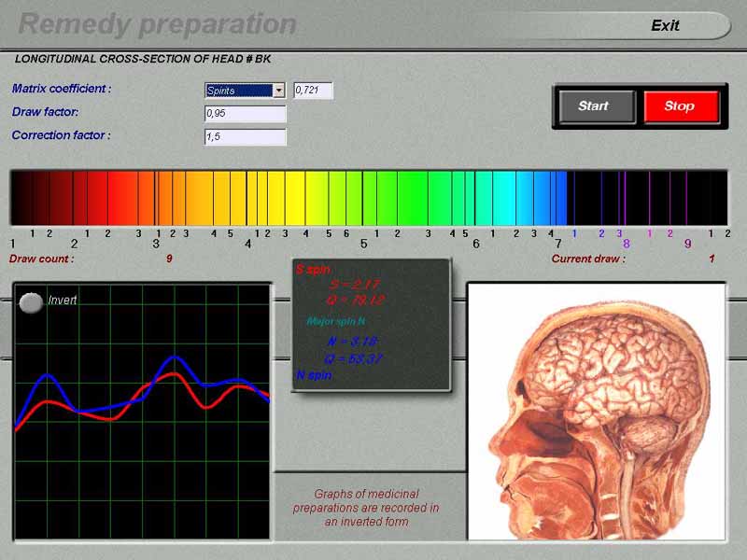Select the Spirits combo box text
This screenshot has height=560, width=747.
pos(238,91)
